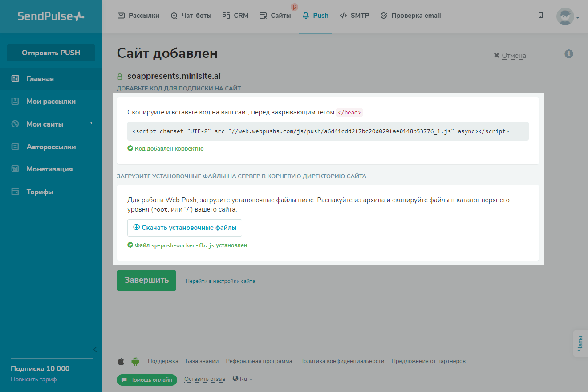Viewport: 588px width, 392px height.
Task: Open the user avatar account menu
Action: tap(568, 17)
